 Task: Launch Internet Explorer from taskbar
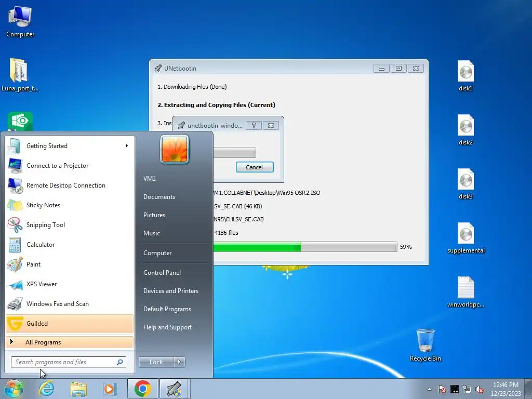click(x=46, y=389)
